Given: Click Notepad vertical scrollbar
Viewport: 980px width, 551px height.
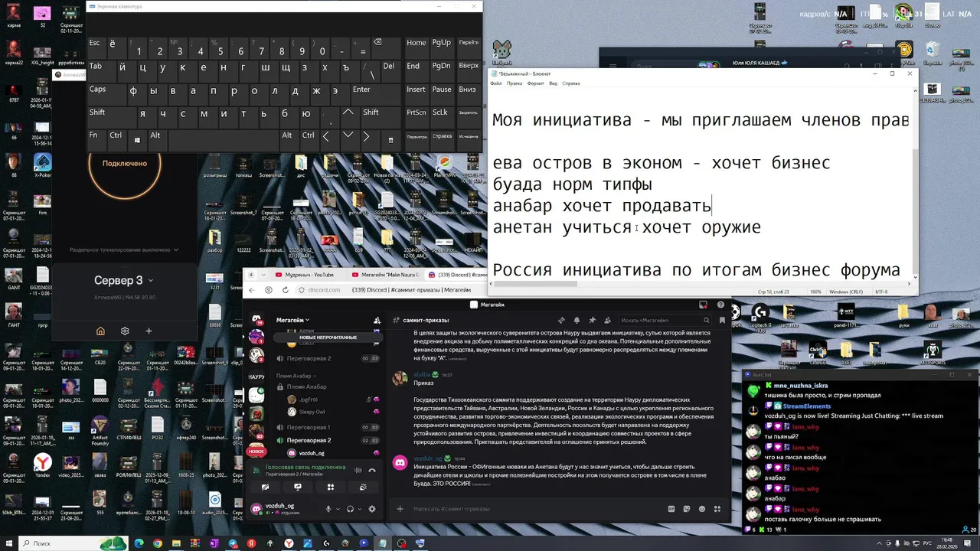Looking at the screenshot, I should tap(914, 184).
